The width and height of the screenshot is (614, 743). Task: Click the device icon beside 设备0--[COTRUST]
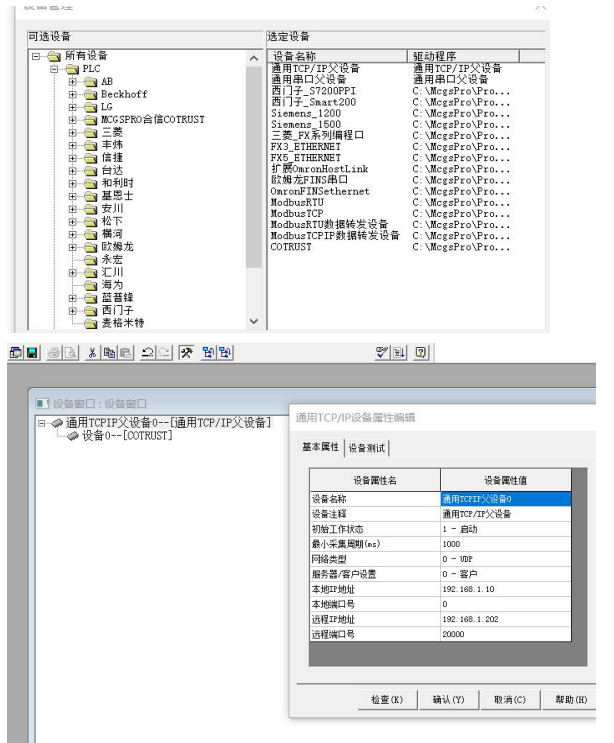point(73,435)
